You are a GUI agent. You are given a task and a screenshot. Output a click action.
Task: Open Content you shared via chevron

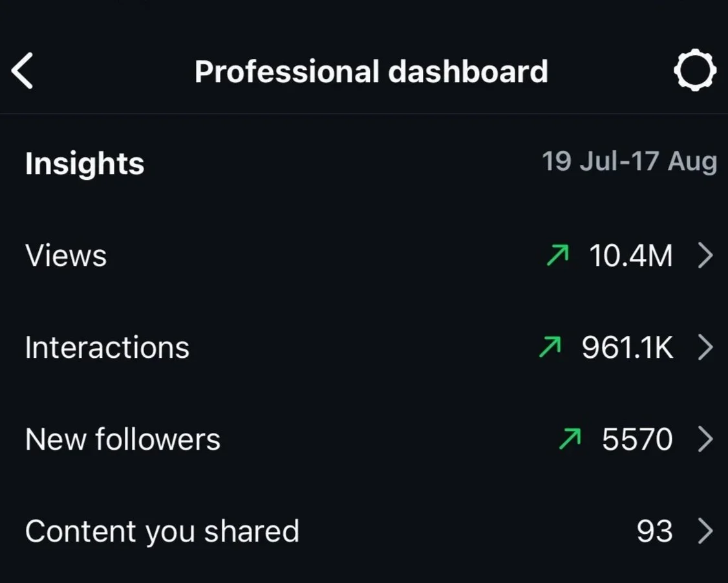(x=705, y=531)
